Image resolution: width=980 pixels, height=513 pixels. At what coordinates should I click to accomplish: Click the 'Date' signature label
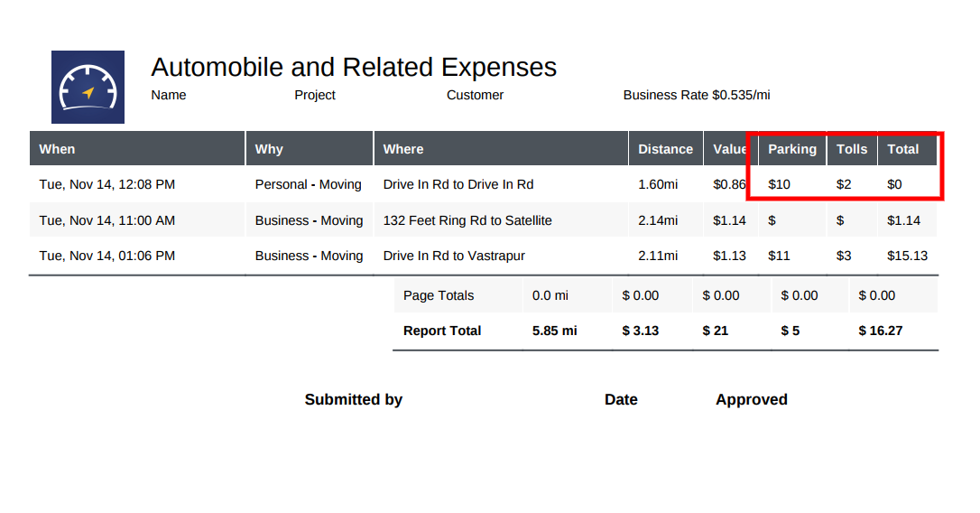point(621,400)
